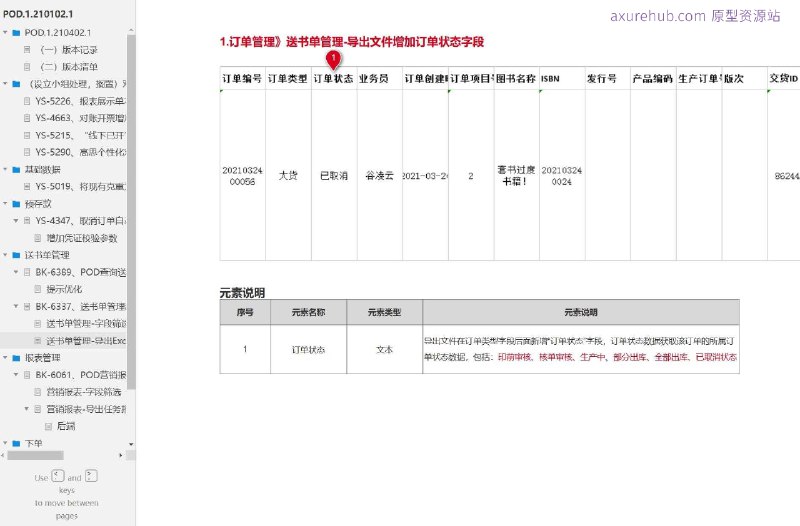Click the sitemap horizontal scrollbar thumb
The image size is (800, 526).
pyautogui.click(x=35, y=455)
